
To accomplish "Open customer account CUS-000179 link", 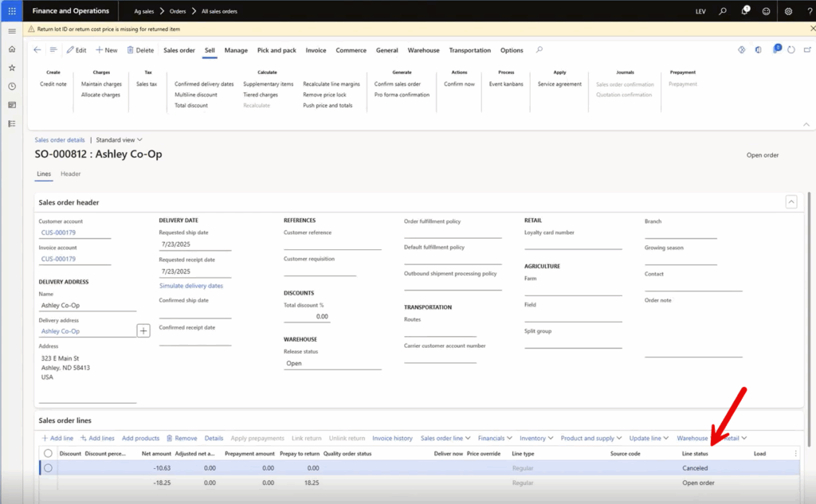I will tap(58, 232).
